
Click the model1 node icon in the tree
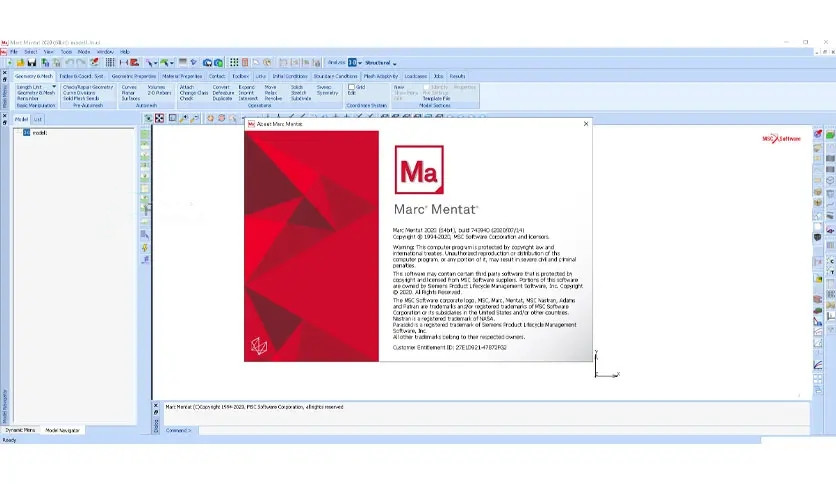click(26, 132)
